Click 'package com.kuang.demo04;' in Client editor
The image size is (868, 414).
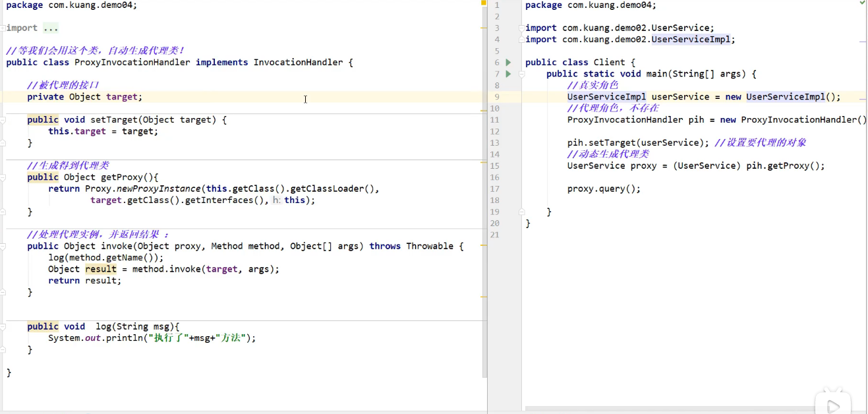click(x=591, y=5)
